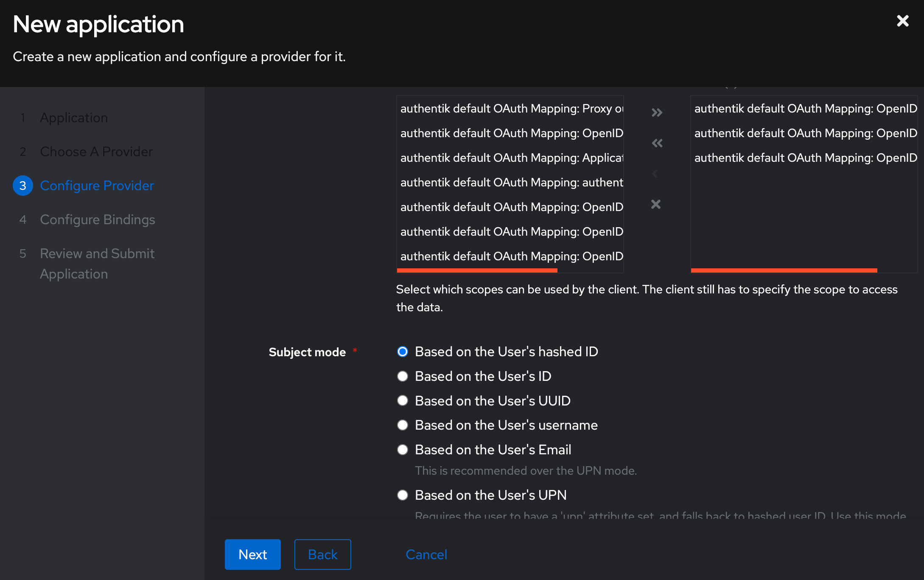Close the New application dialog
This screenshot has width=924, height=580.
point(902,21)
